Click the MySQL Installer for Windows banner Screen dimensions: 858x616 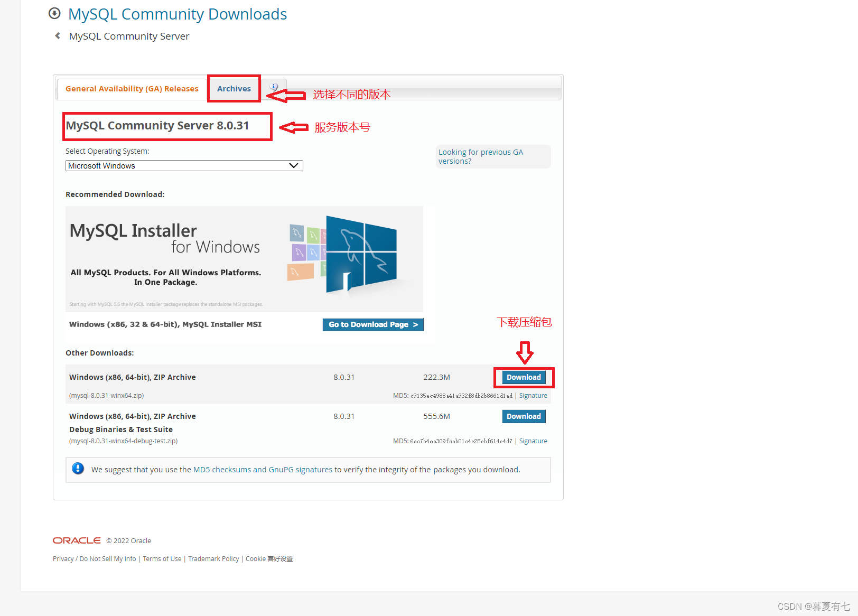tap(244, 259)
